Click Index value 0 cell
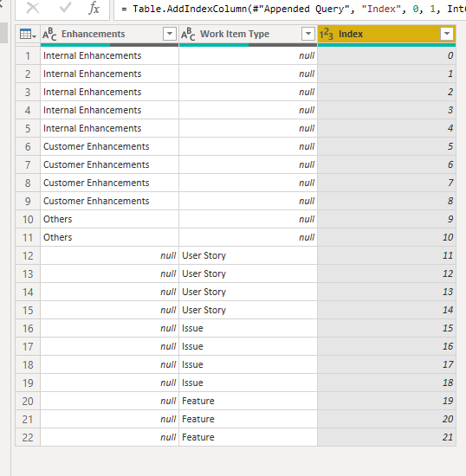Screen dimensions: 466x476 point(386,55)
